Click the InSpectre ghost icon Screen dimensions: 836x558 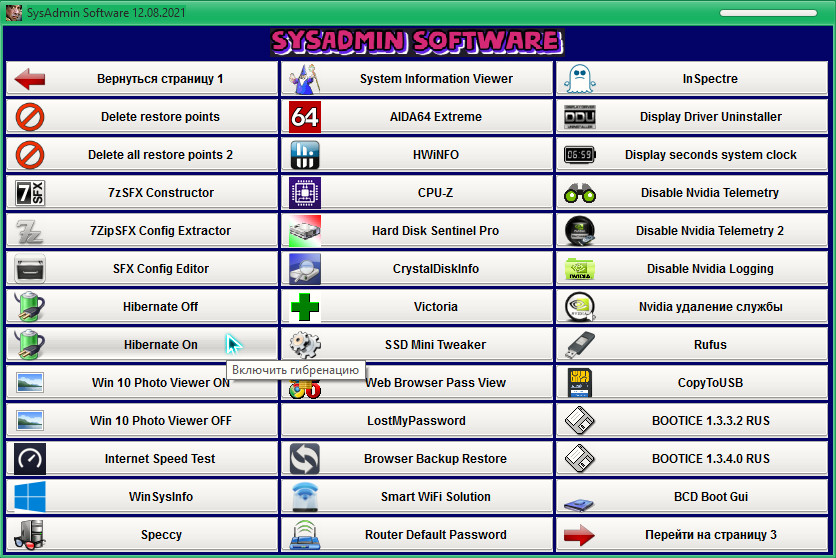(579, 79)
